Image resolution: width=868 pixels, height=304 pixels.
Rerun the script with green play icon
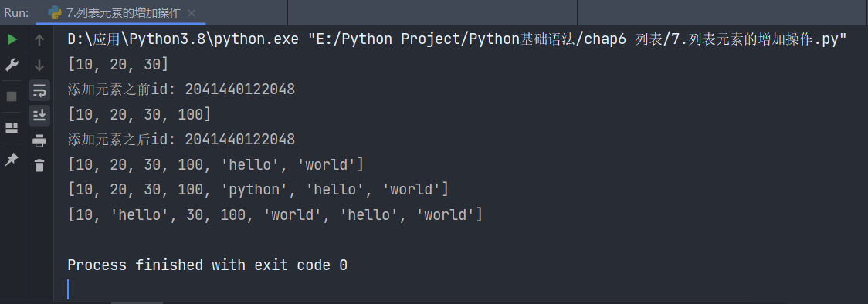pos(12,40)
